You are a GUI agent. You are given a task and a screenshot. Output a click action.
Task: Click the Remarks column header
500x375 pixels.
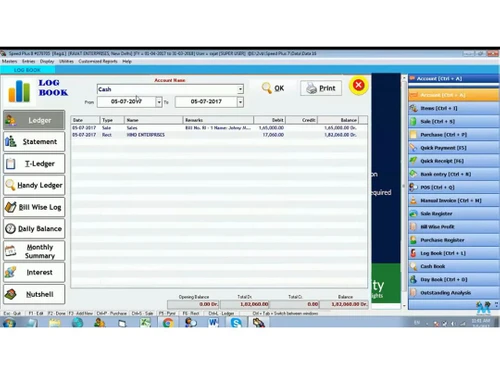[218, 120]
